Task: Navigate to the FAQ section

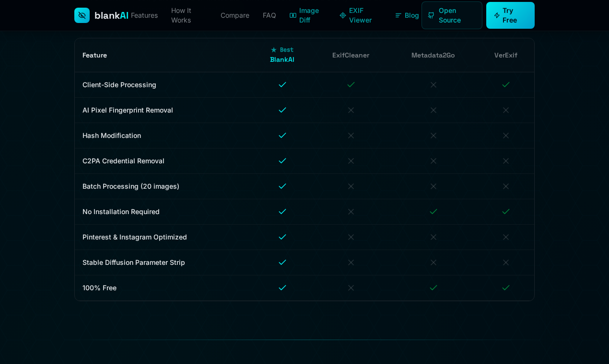Action: point(269,15)
